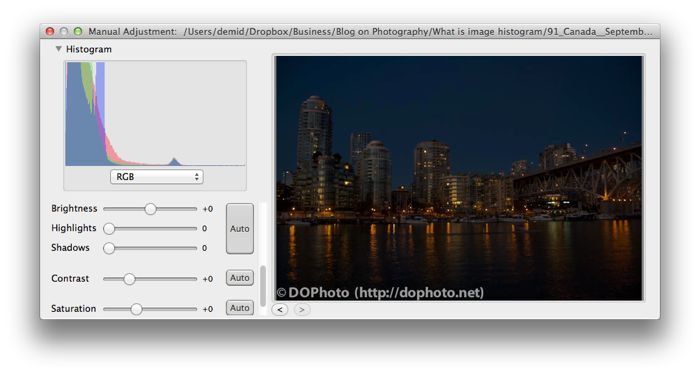Collapse the Histogram disclosure triangle
The image size is (700, 375).
coord(58,49)
